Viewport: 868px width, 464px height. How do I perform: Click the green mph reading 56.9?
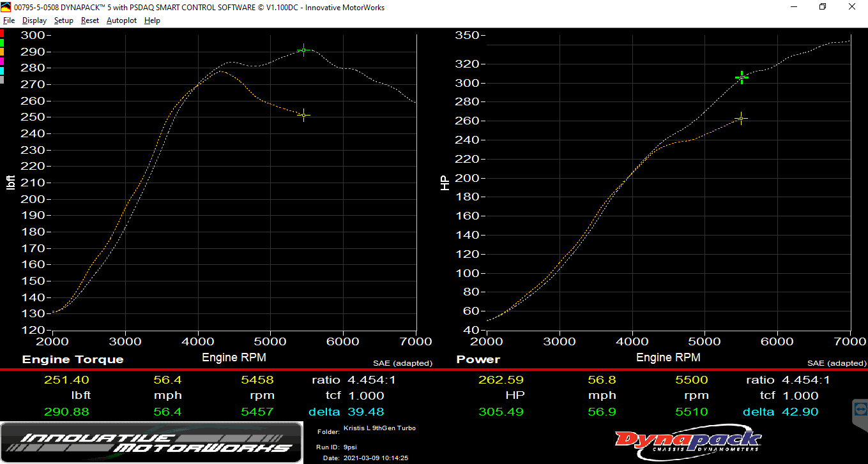[x=601, y=412]
